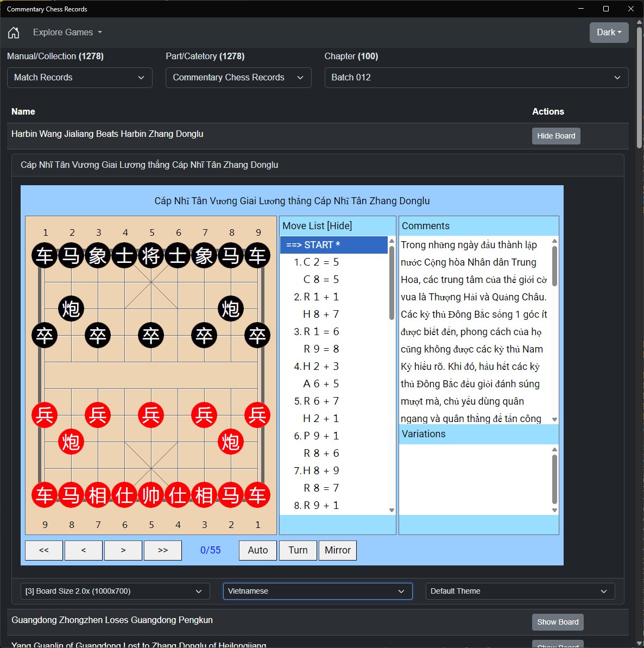The height and width of the screenshot is (648, 644).
Task: Select move 1. C 2 = 5
Action: [x=334, y=262]
